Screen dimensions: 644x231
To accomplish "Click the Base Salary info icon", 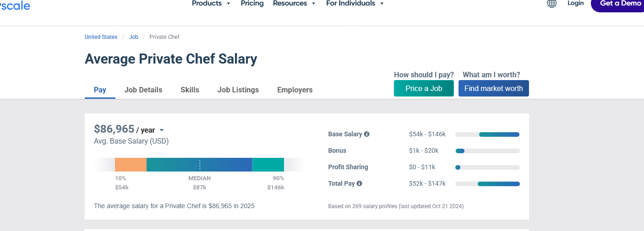I will click(x=366, y=134).
